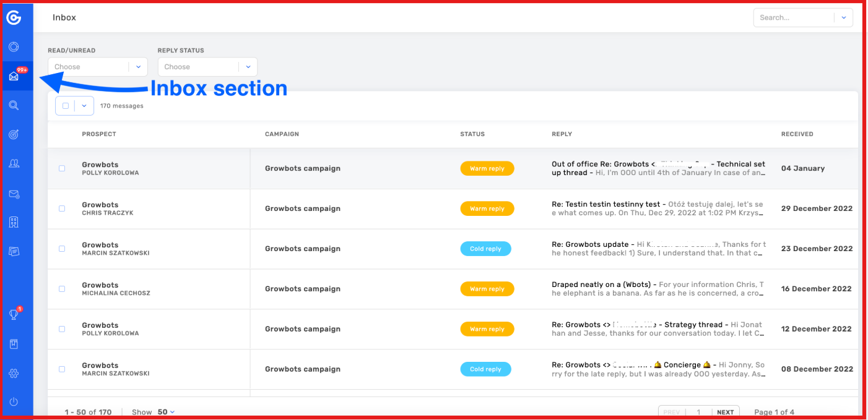
Task: Expand the Show 50 page size selector
Action: point(163,411)
